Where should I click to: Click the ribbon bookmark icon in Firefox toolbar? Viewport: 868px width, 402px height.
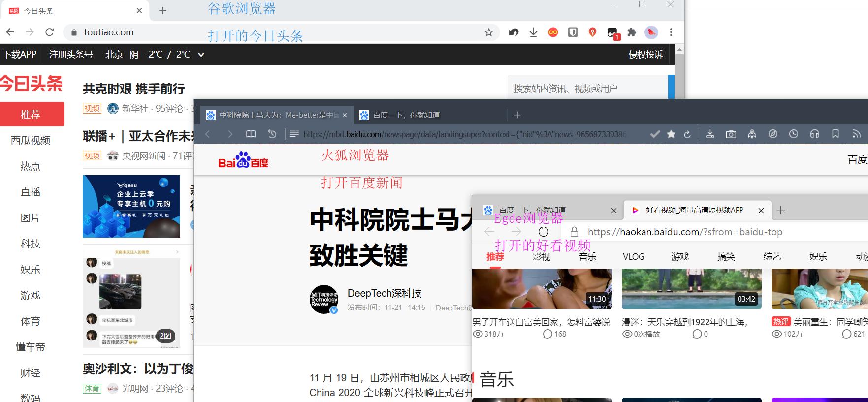point(836,134)
